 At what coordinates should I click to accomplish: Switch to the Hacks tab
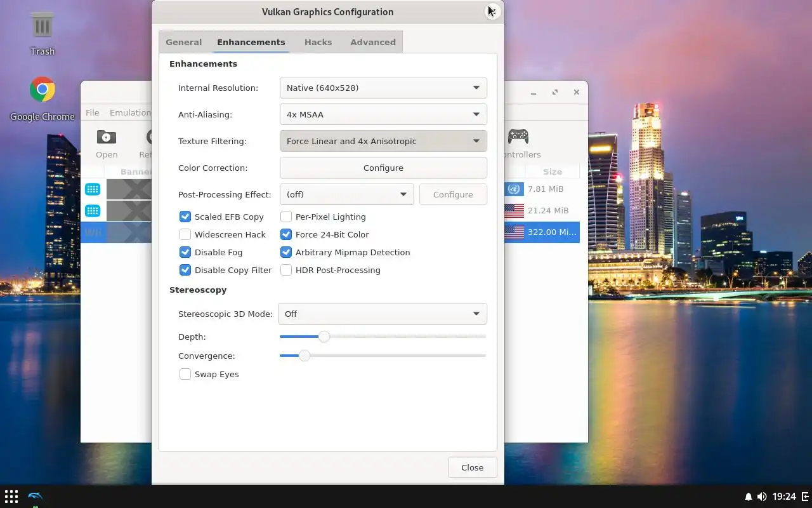pos(318,42)
